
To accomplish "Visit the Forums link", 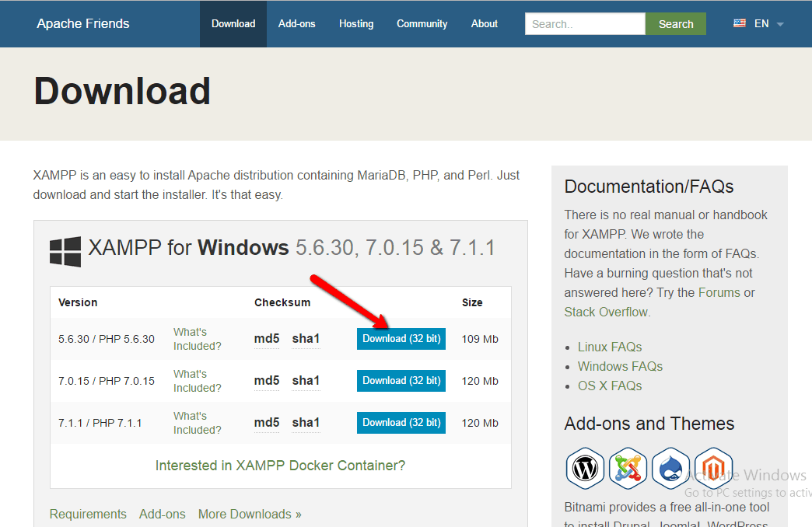I will [x=719, y=292].
